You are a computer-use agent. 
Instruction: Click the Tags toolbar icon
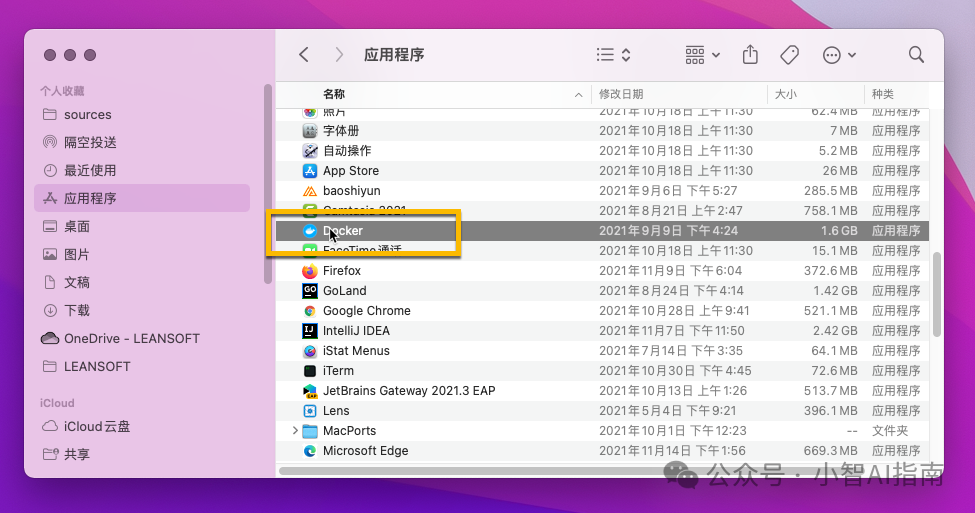pos(790,55)
